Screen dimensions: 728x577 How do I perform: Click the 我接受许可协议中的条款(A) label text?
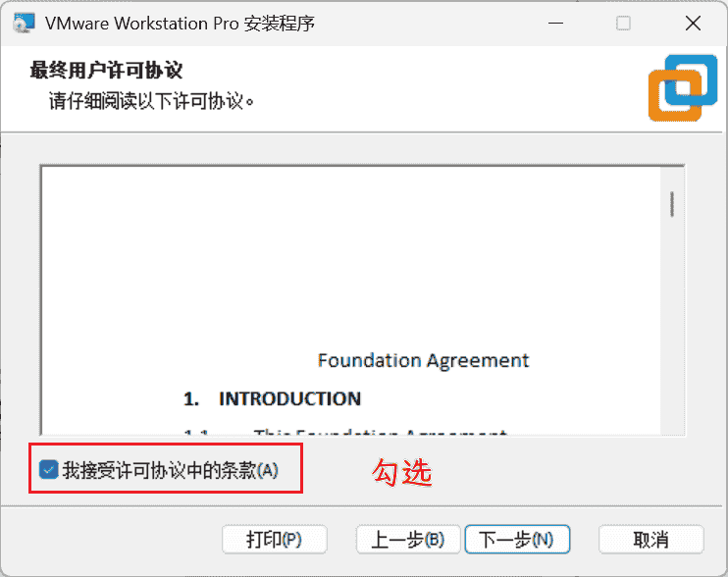click(x=171, y=470)
